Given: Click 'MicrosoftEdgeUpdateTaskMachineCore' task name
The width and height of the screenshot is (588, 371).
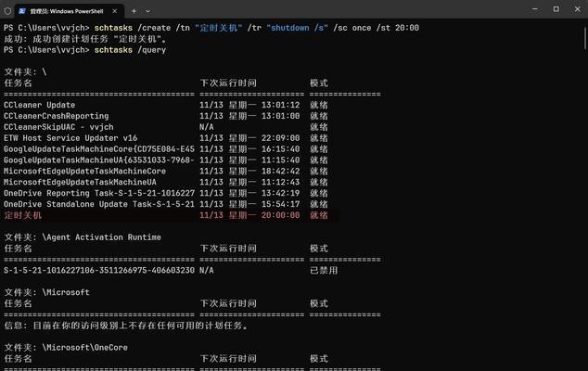Looking at the screenshot, I should (84, 171).
